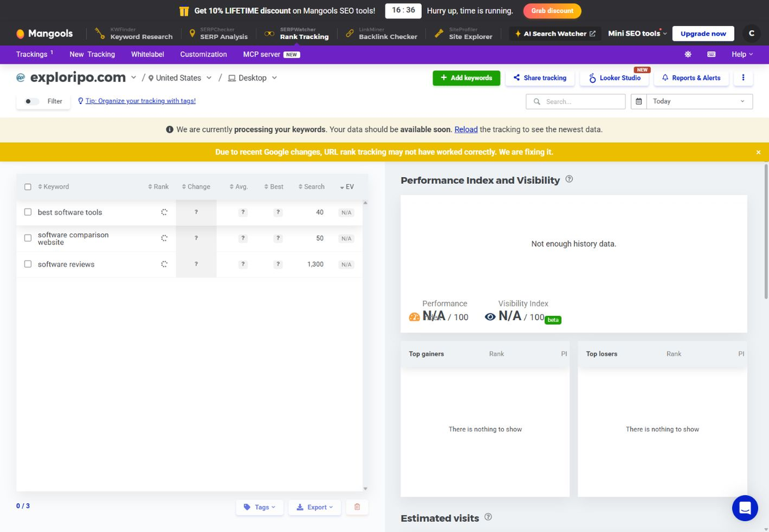Viewport: 769px width, 532px height.
Task: Open the United States location dropdown
Action: click(x=180, y=78)
